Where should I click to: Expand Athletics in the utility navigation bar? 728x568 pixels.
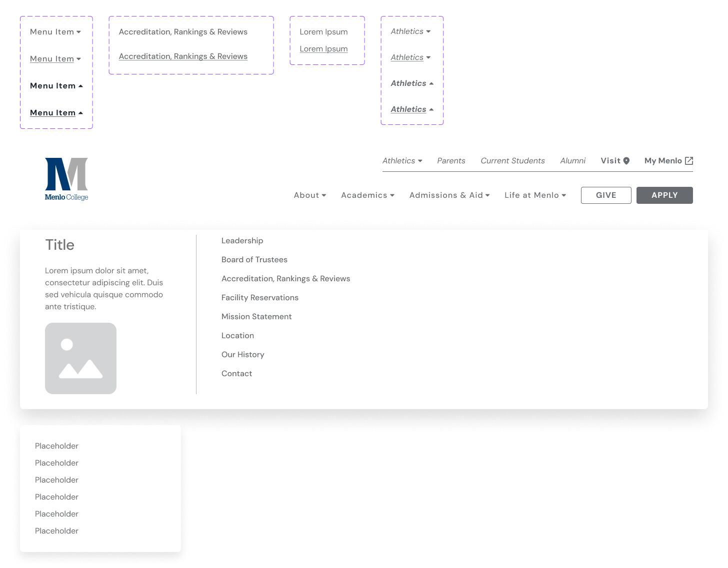(402, 161)
